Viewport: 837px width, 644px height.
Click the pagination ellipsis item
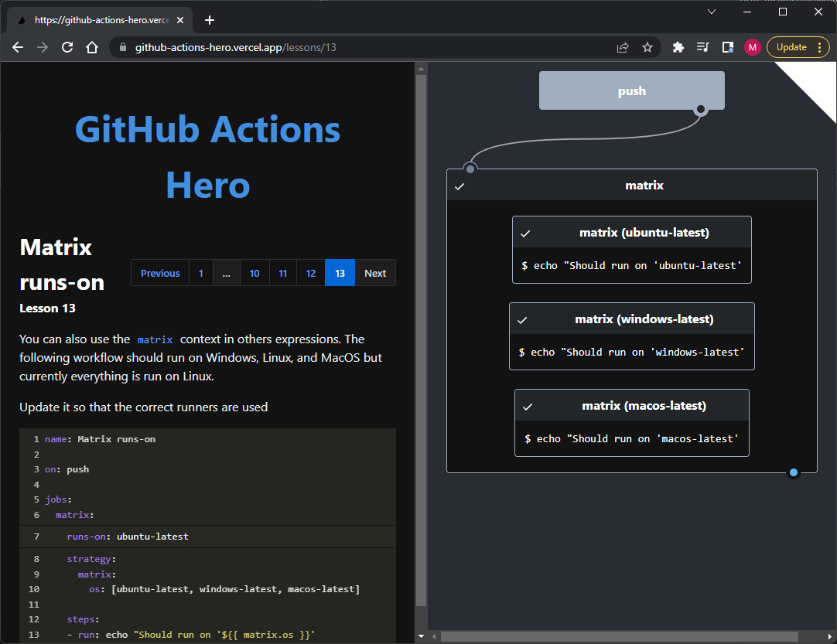[227, 273]
